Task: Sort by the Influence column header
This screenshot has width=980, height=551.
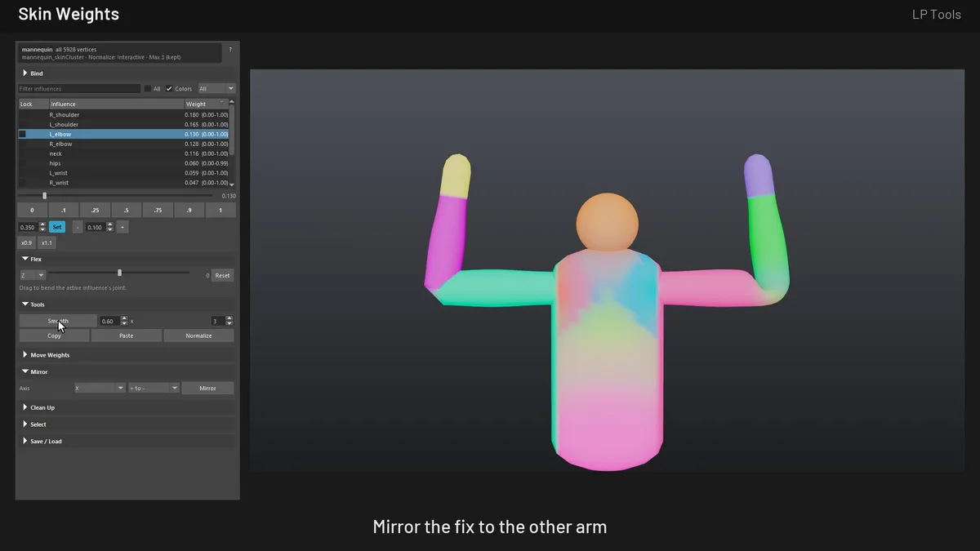Action: (x=116, y=104)
